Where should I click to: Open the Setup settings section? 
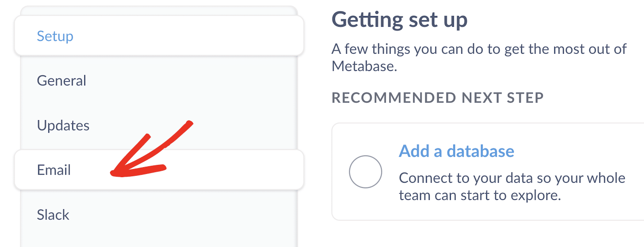(x=55, y=36)
